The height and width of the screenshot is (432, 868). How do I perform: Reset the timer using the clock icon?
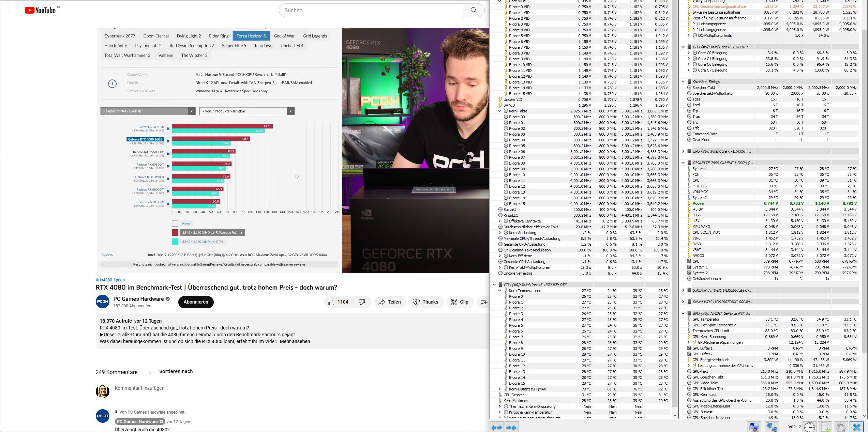pos(810,427)
